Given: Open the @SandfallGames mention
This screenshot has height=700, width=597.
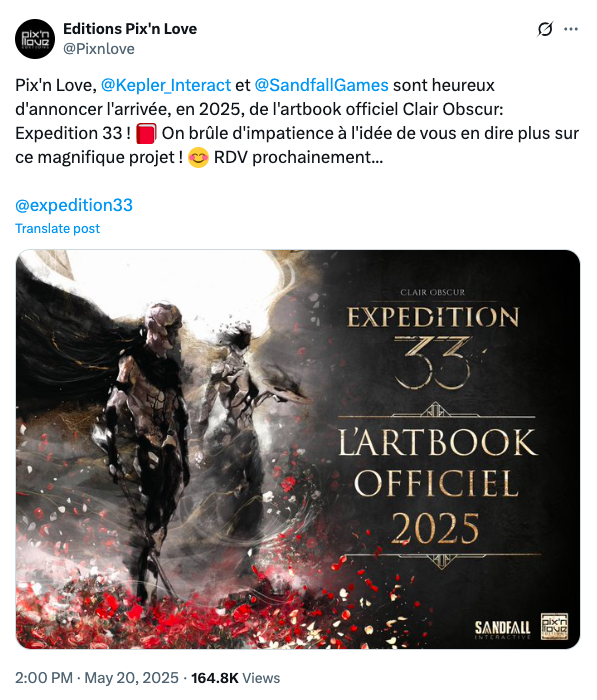Looking at the screenshot, I should (x=321, y=85).
